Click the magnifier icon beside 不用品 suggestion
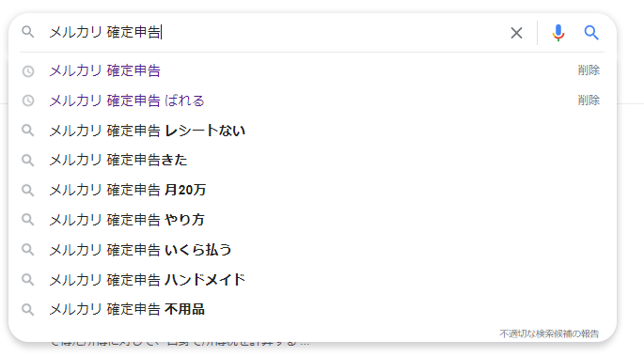This screenshot has width=644, height=356. pyautogui.click(x=28, y=309)
